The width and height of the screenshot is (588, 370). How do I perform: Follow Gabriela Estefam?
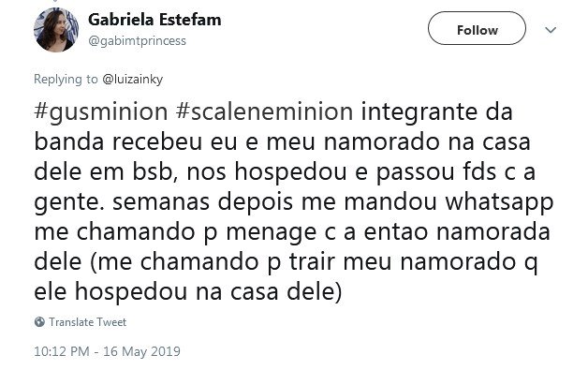click(477, 28)
